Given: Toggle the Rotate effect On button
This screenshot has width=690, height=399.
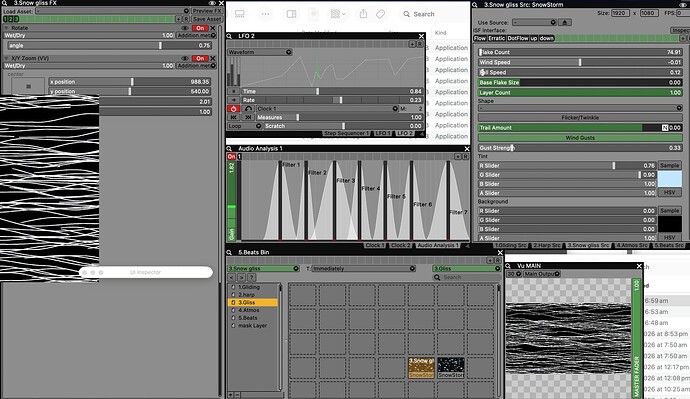Looking at the screenshot, I should 200,28.
